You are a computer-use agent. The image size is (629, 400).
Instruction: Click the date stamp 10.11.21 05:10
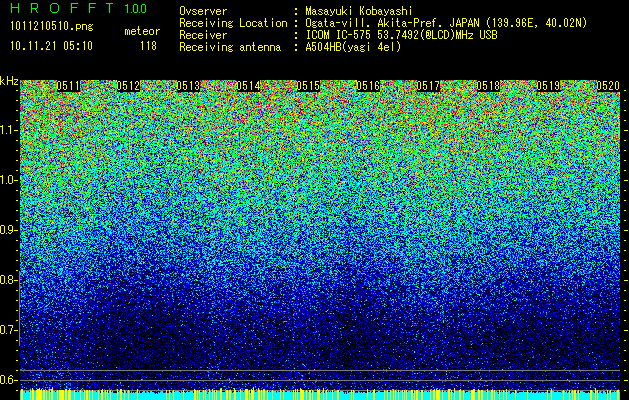(51, 46)
